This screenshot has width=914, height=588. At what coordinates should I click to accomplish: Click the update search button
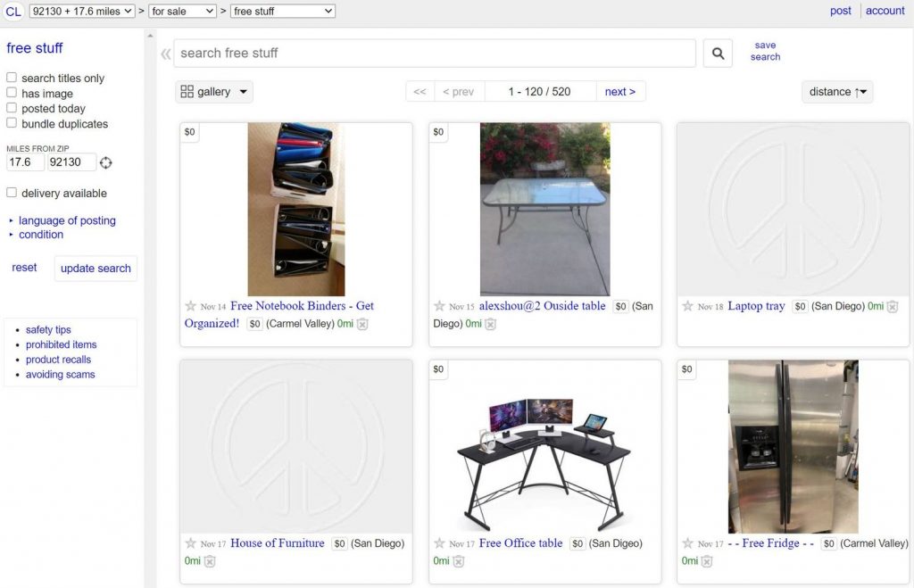[96, 268]
